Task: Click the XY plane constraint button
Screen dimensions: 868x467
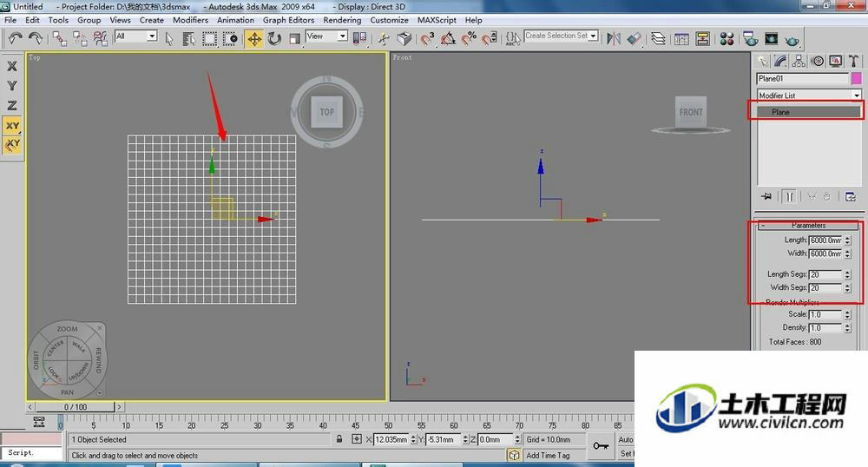Action: click(12, 126)
